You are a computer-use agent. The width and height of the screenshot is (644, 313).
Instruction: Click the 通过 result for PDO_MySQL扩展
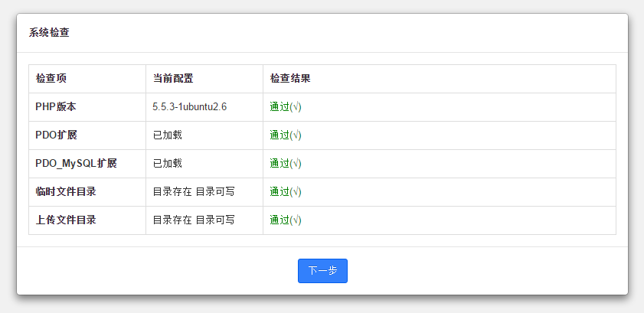[x=286, y=164]
